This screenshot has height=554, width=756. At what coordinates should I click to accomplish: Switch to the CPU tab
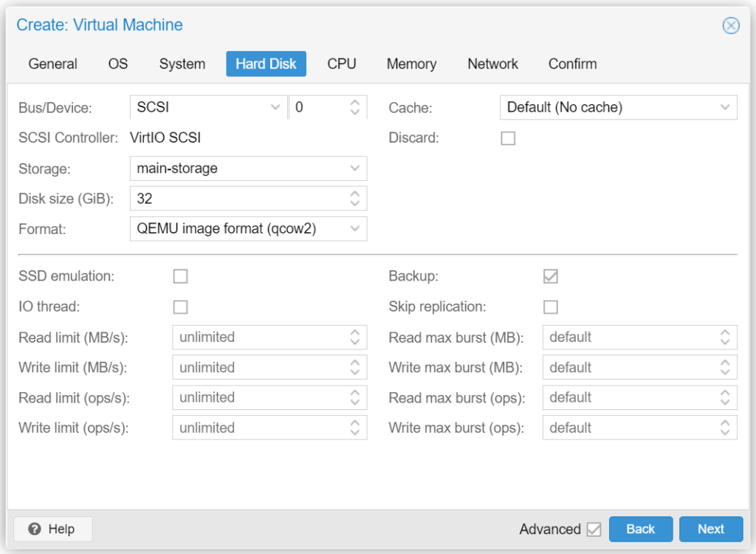click(341, 64)
